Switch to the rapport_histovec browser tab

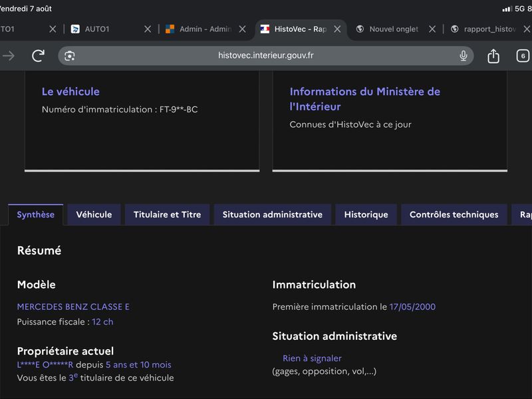coord(489,29)
